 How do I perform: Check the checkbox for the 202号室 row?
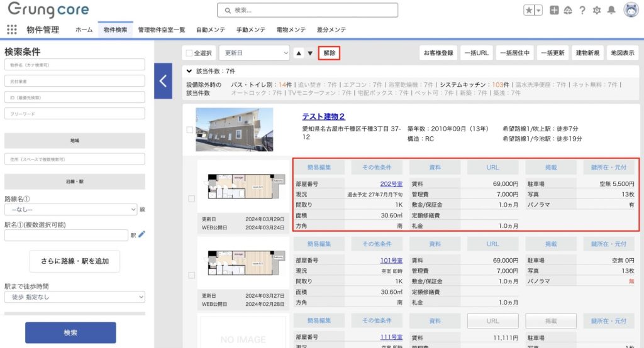[x=192, y=198]
